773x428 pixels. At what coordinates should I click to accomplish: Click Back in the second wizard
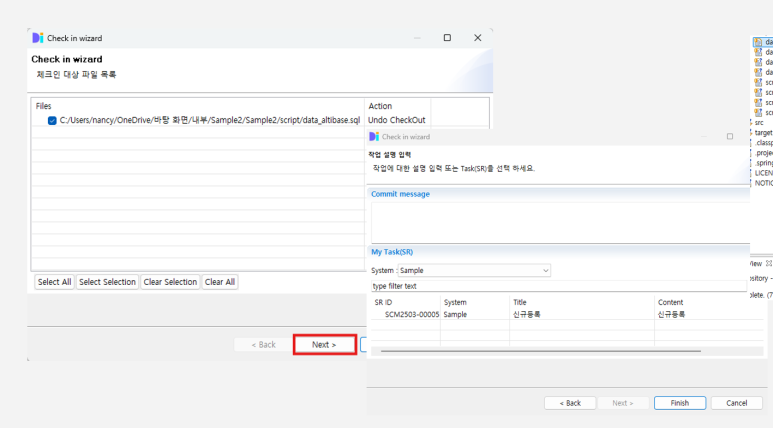point(570,403)
